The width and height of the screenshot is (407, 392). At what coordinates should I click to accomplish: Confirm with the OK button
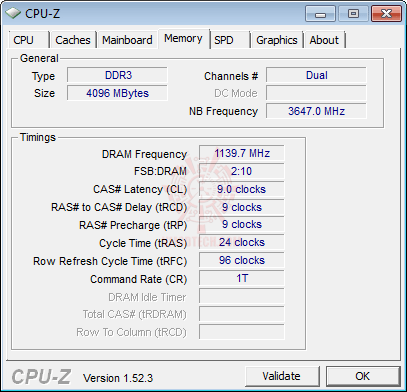[363, 376]
